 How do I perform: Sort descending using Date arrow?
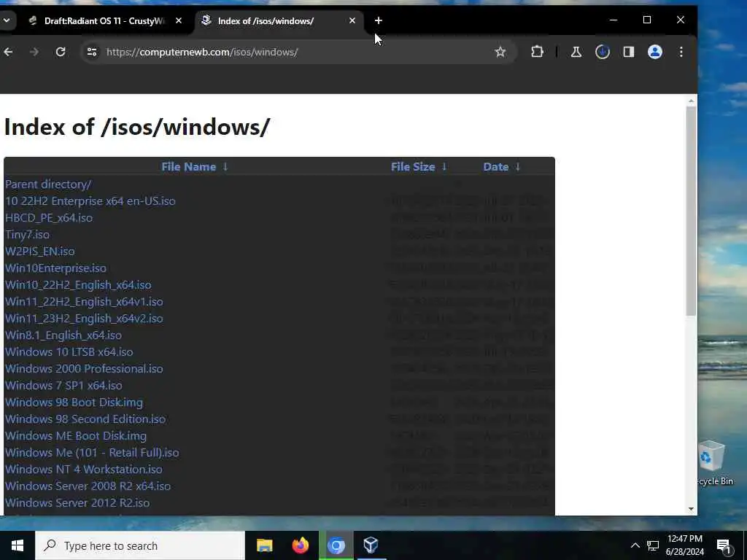click(518, 167)
